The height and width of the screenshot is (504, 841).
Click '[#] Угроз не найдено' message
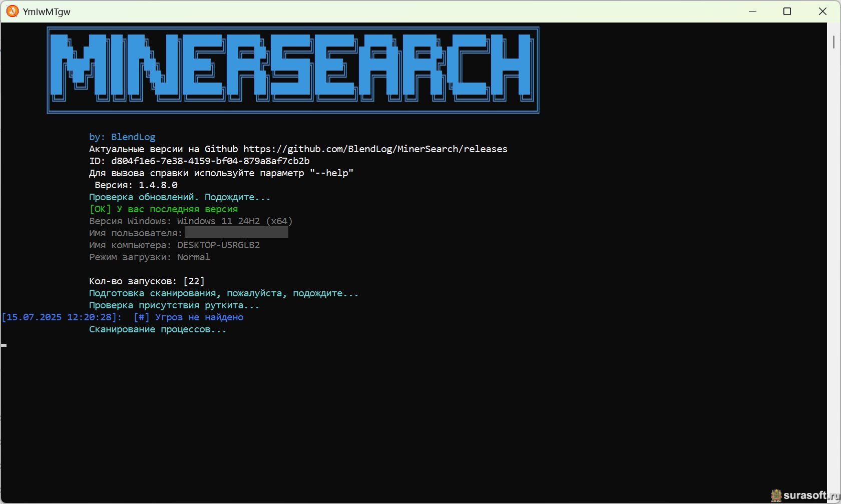(x=189, y=317)
